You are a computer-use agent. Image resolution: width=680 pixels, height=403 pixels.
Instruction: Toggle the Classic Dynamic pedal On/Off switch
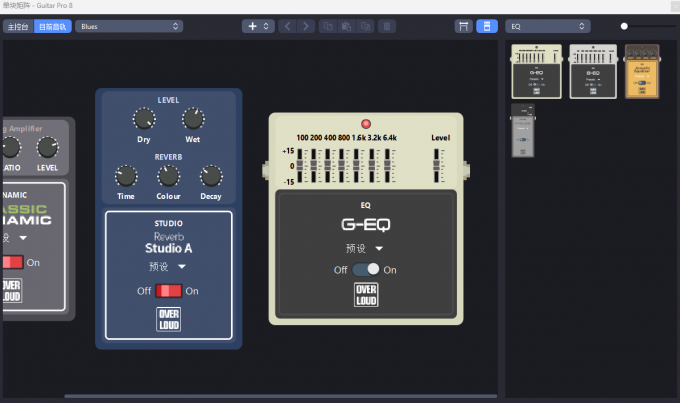12,262
